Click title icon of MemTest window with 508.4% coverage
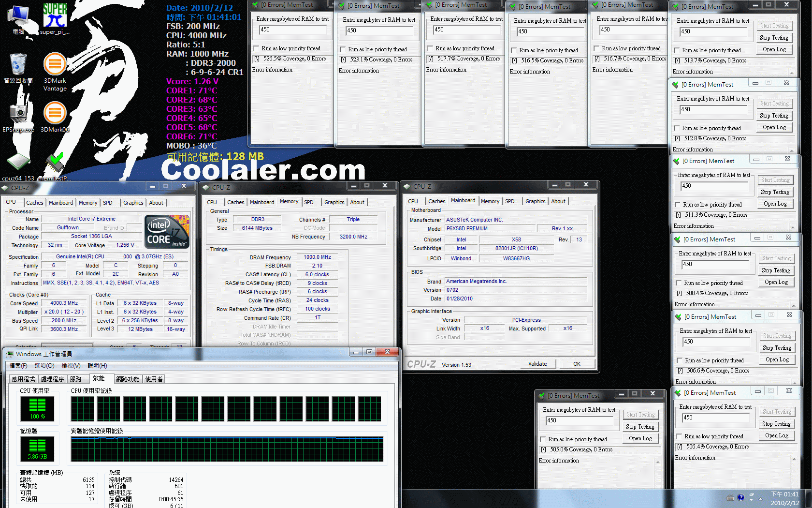 point(678,240)
